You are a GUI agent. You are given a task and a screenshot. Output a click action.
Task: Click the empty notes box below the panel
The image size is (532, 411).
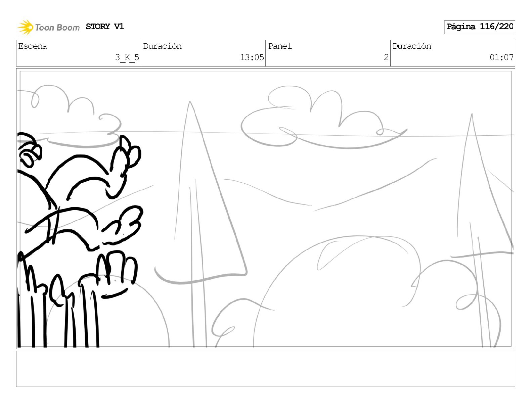266,369
